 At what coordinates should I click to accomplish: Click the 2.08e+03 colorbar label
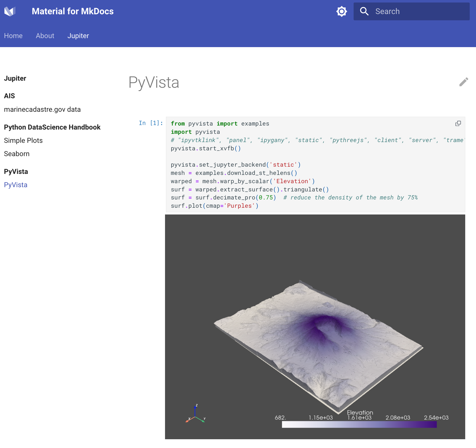[x=398, y=418]
